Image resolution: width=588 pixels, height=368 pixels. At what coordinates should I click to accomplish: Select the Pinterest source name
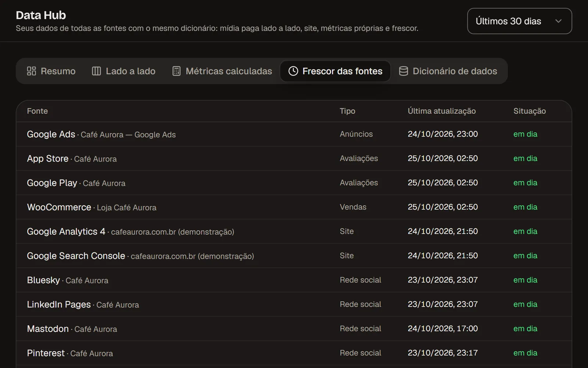tap(46, 353)
